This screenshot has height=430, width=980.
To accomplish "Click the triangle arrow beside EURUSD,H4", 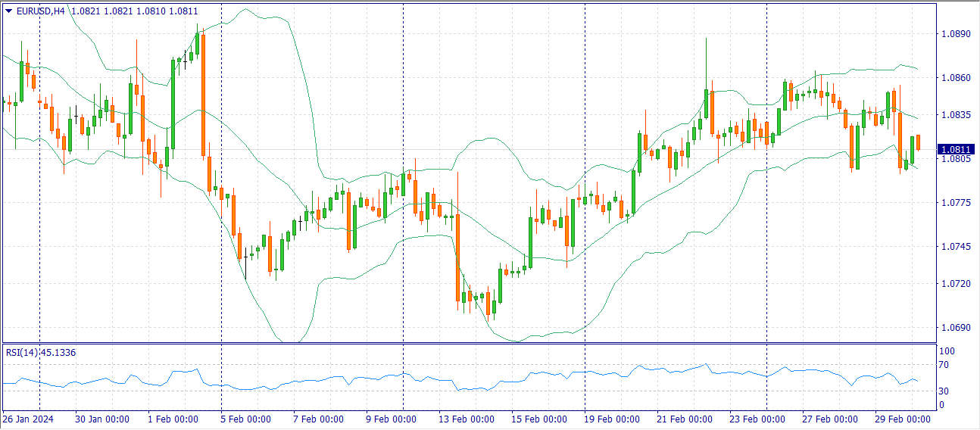I will tap(8, 11).
